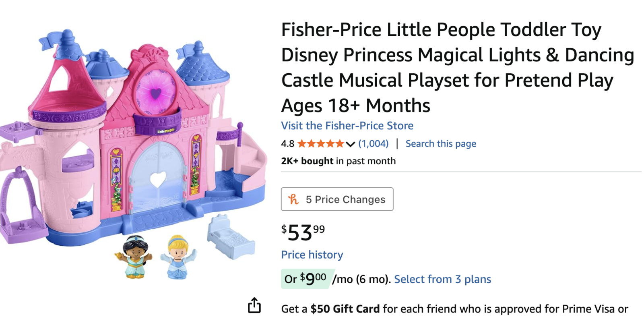Click the Honey logo in Price Changes button

[x=293, y=199]
